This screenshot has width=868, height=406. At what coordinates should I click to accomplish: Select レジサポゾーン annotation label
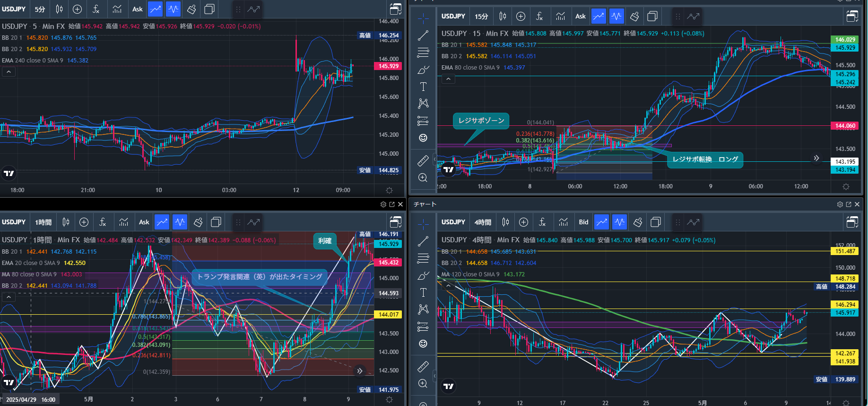(x=481, y=121)
